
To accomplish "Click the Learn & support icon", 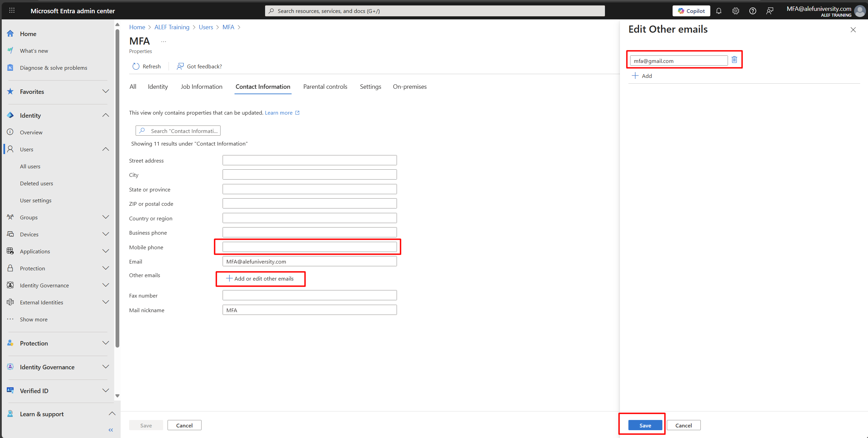I will tap(10, 414).
